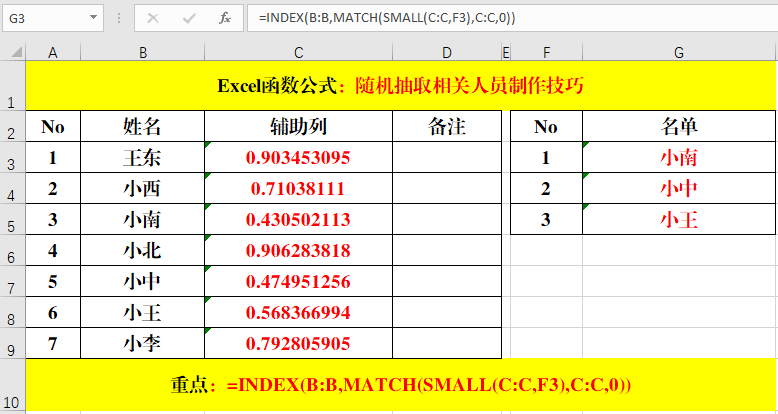Select row 3 header

click(x=13, y=157)
